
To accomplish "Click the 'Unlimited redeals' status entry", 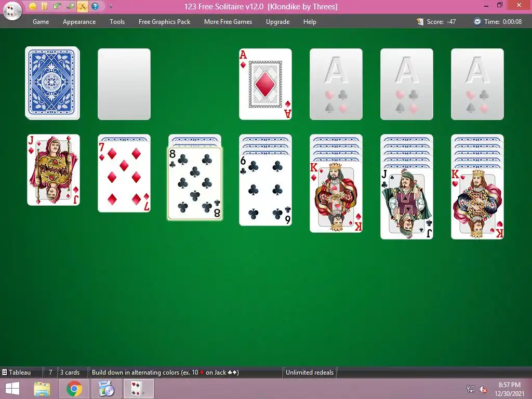I will point(310,372).
